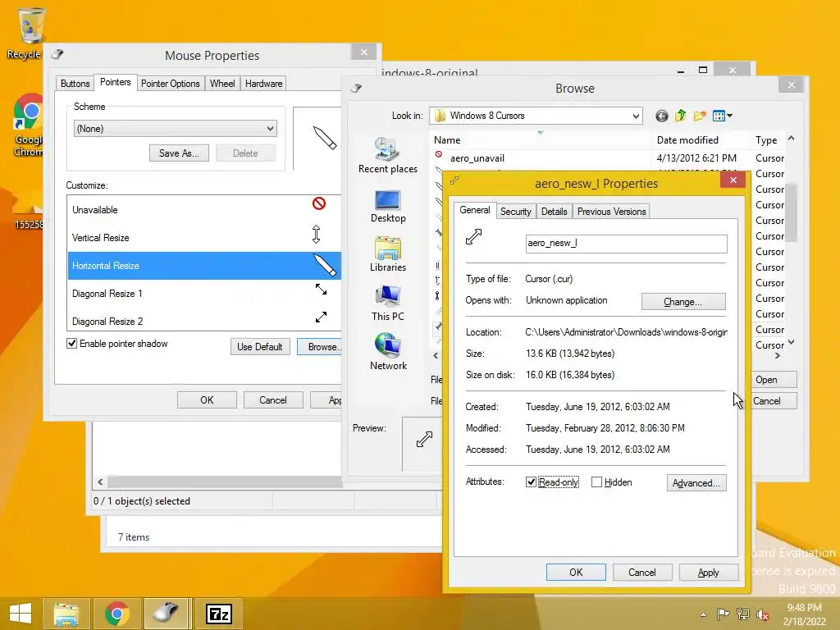Click the taskbar clock 9:48 PM
This screenshot has height=630, width=840.
pyautogui.click(x=804, y=608)
